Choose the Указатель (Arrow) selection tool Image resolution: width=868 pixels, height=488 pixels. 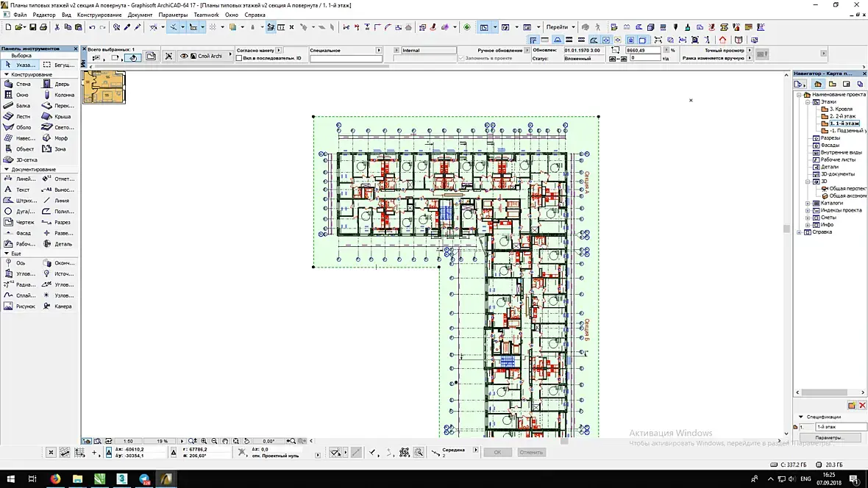tap(20, 65)
